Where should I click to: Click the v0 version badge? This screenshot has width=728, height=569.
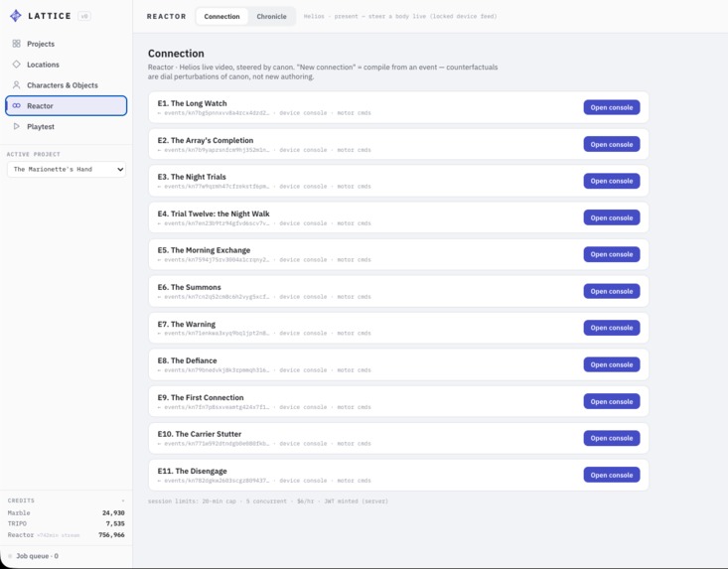(x=84, y=16)
